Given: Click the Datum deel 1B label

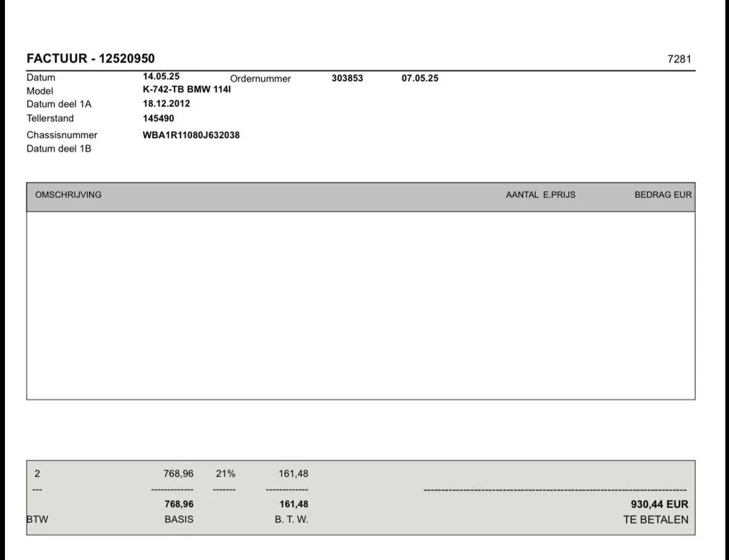Looking at the screenshot, I should [x=59, y=149].
